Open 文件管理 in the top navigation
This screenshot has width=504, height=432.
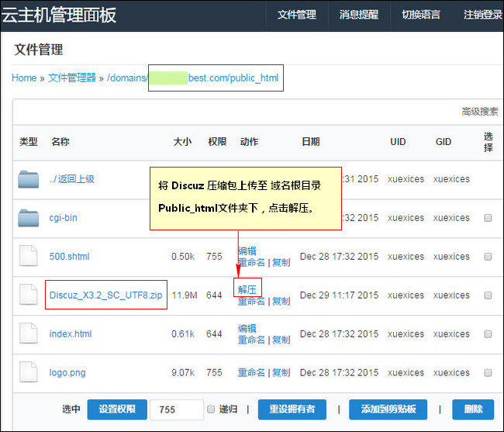point(297,15)
